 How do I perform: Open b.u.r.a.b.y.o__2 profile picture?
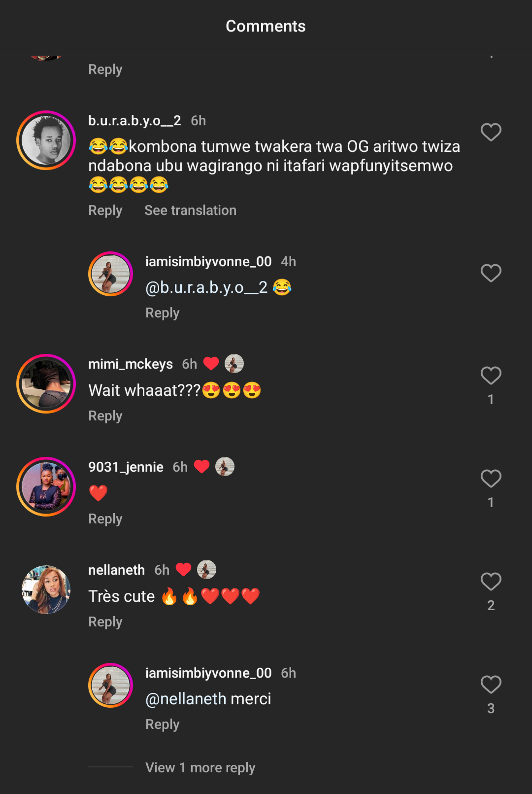click(46, 140)
